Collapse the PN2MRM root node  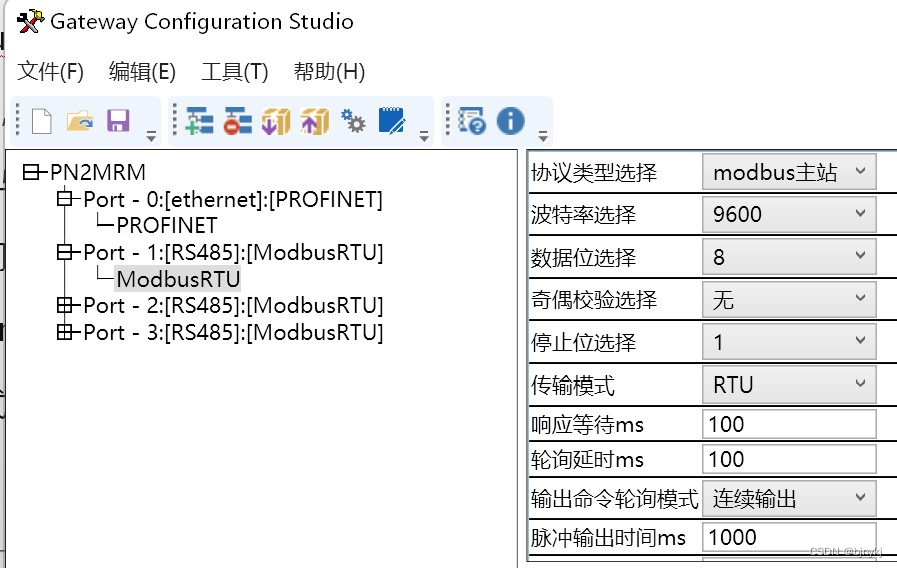31,172
